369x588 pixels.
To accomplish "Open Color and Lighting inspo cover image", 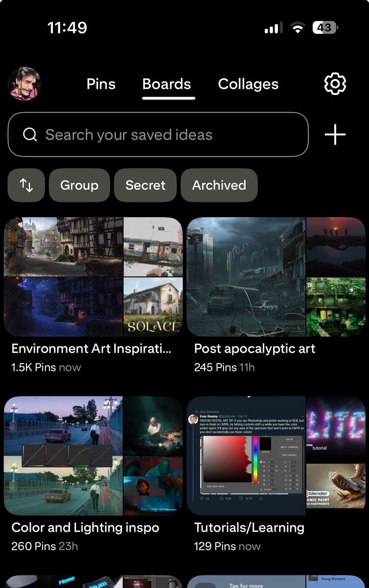I will 63,456.
